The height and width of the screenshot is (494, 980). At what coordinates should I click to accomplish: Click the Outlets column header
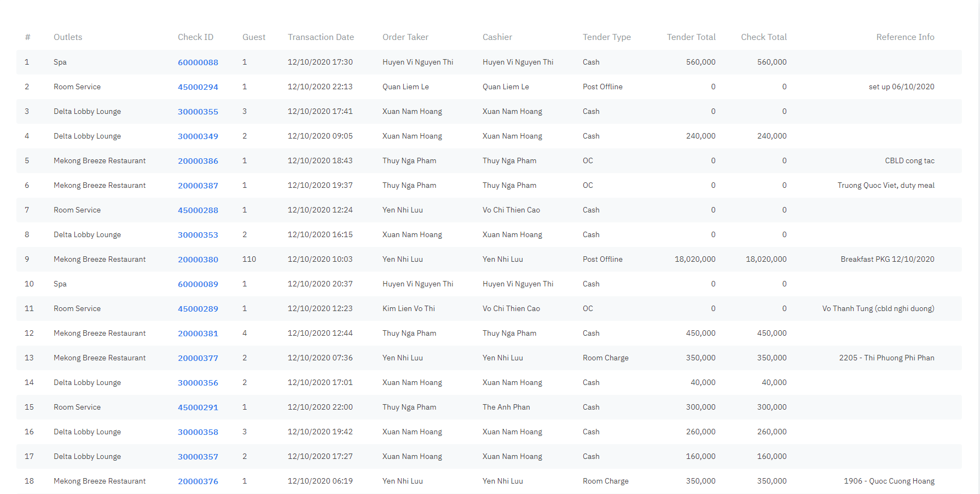(68, 37)
